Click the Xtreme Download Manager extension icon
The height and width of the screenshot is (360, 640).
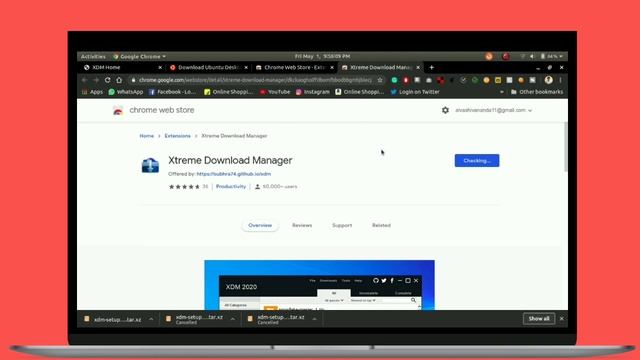coord(150,165)
